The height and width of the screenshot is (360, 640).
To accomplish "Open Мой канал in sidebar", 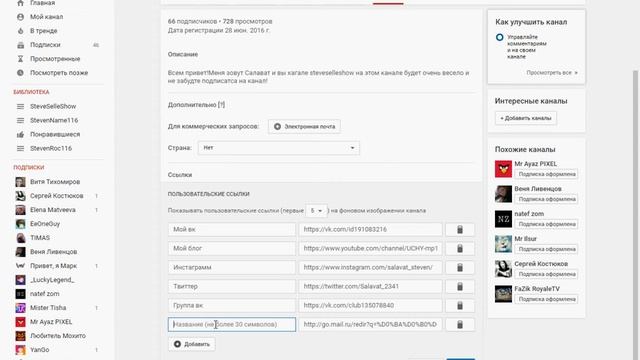I will coord(47,17).
